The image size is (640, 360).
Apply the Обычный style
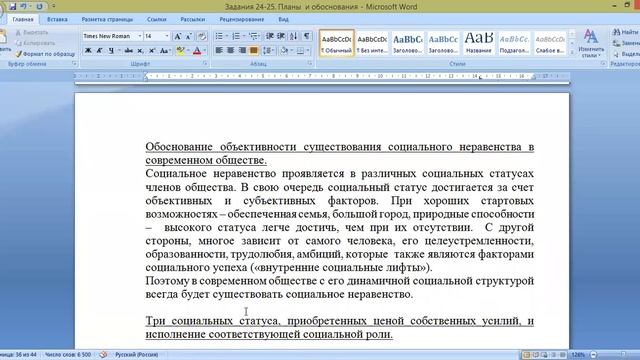(x=336, y=43)
